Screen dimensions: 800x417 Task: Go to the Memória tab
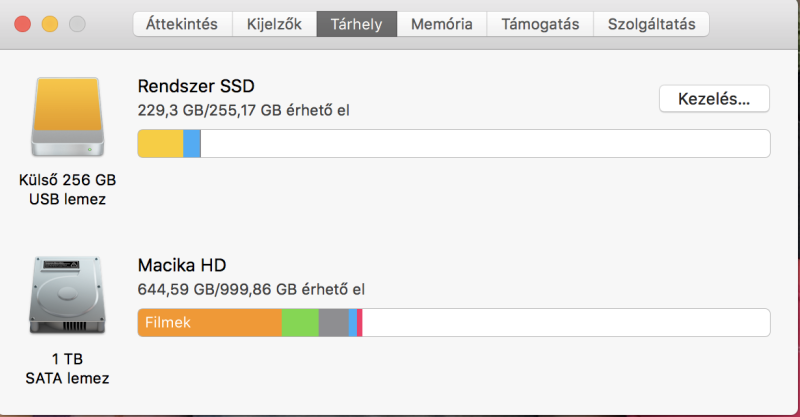[442, 24]
